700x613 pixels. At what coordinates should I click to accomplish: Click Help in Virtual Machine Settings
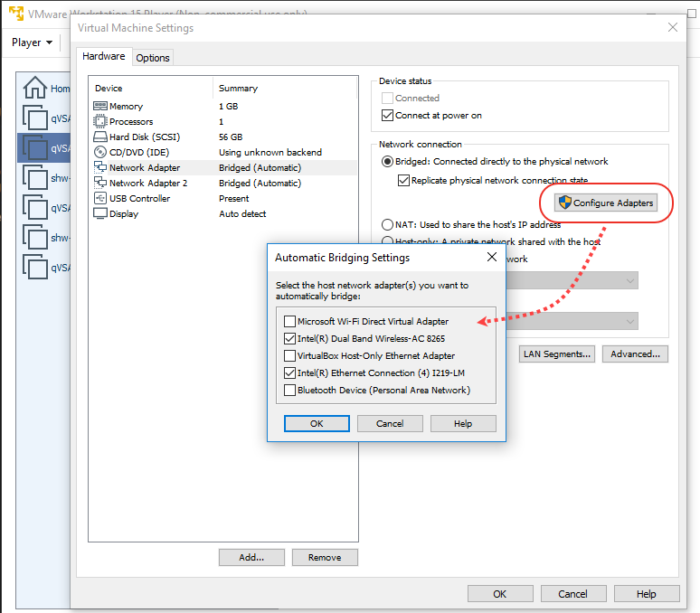(x=647, y=594)
